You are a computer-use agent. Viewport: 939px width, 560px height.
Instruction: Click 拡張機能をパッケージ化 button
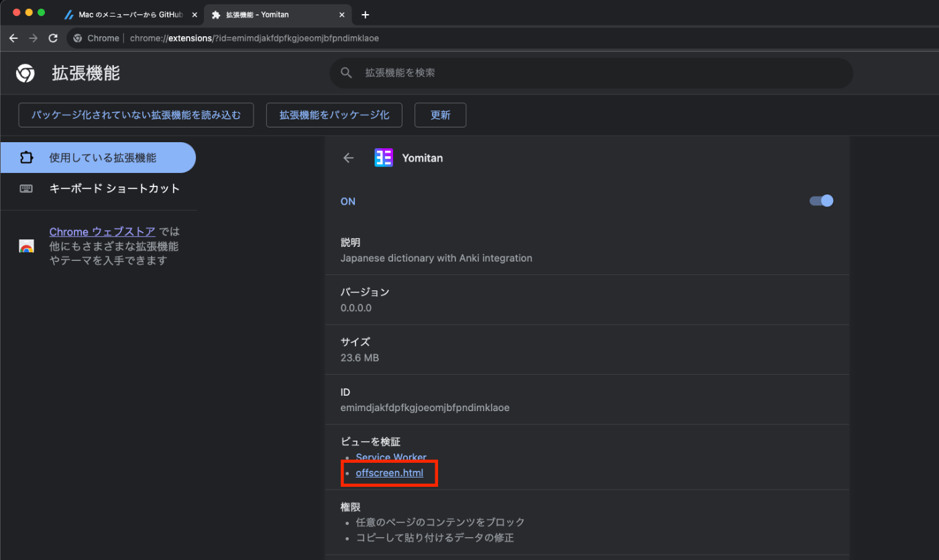(334, 115)
